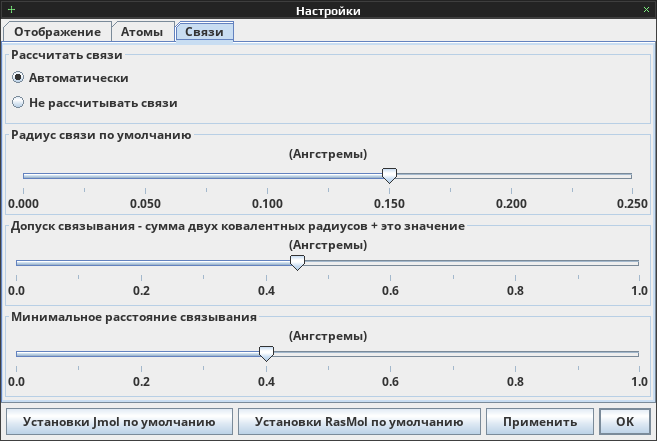The width and height of the screenshot is (657, 441).
Task: Click the Радиус связи по умолчанию label
Action: [101, 135]
